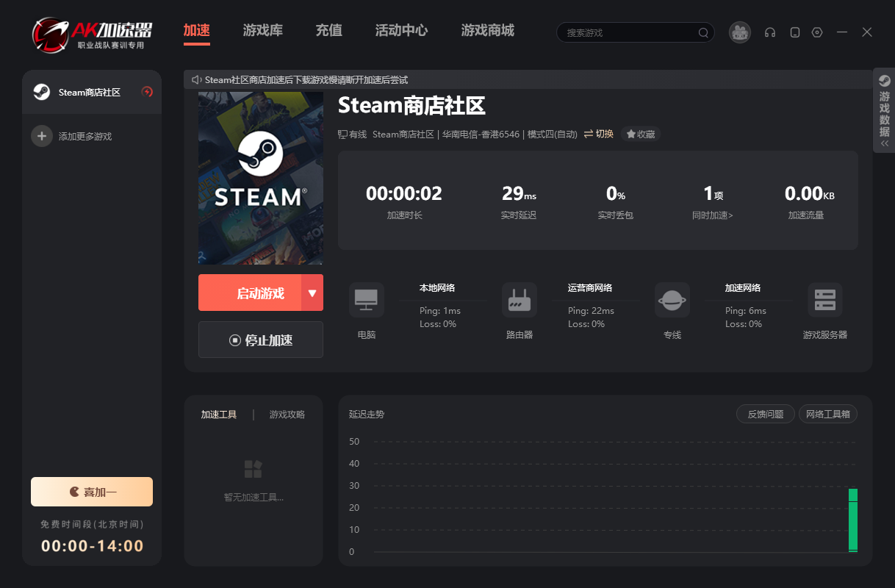The image size is (895, 588).
Task: Click the 本地网络 Ping: 1ms reading
Action: point(440,311)
